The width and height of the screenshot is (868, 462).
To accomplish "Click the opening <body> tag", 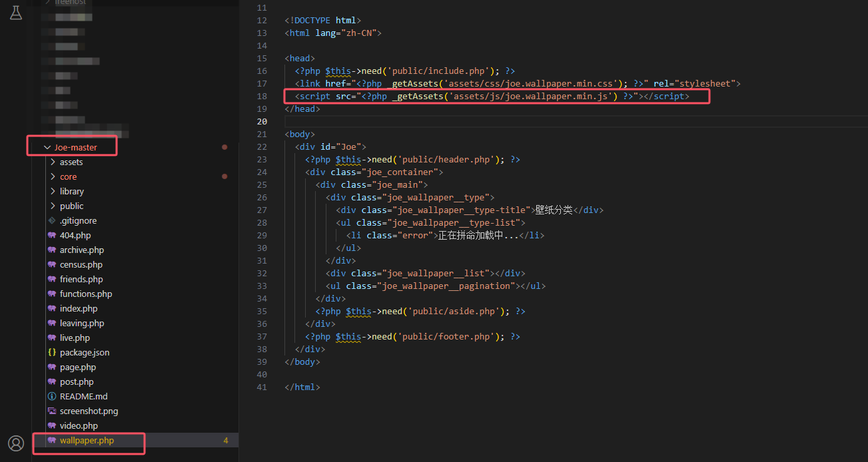I will pyautogui.click(x=300, y=134).
